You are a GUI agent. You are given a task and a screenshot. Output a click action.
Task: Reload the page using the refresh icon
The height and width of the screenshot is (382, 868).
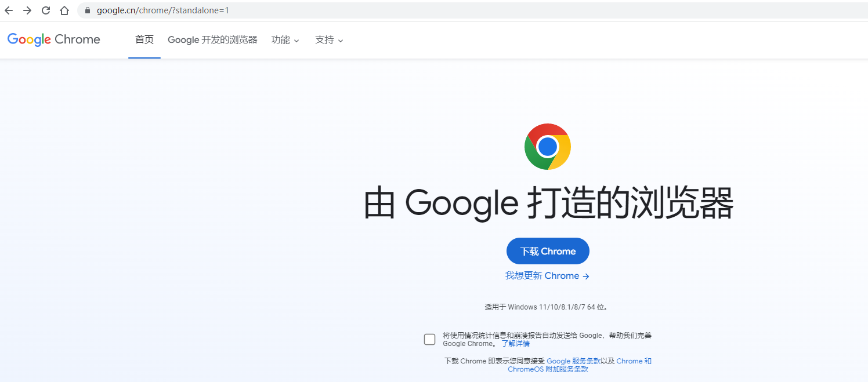click(45, 10)
